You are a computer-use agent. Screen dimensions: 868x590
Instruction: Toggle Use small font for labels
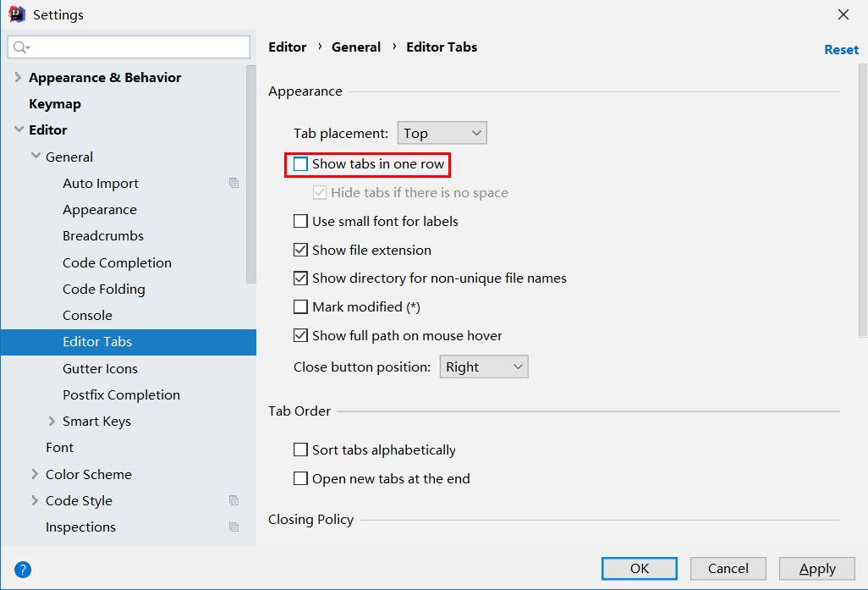coord(301,222)
